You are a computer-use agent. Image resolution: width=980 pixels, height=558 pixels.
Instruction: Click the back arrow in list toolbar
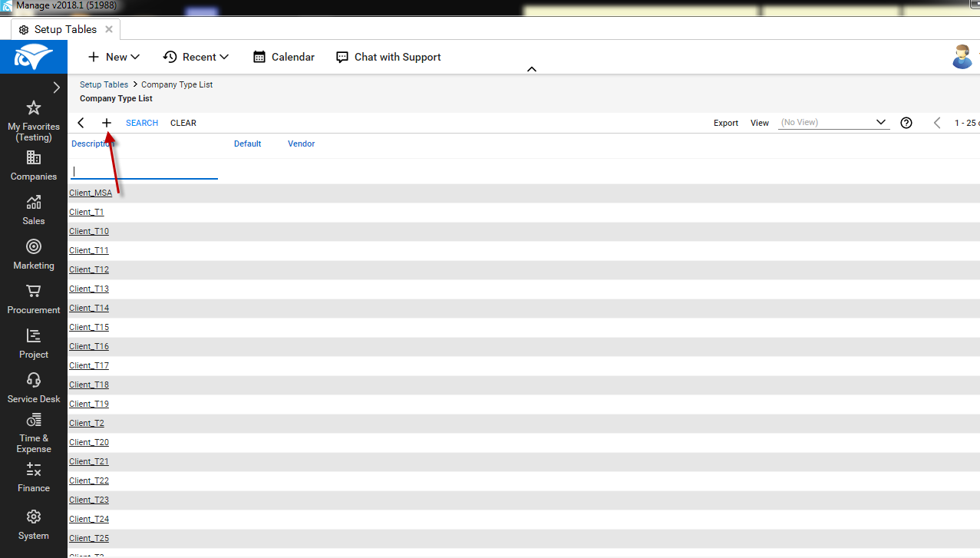81,123
